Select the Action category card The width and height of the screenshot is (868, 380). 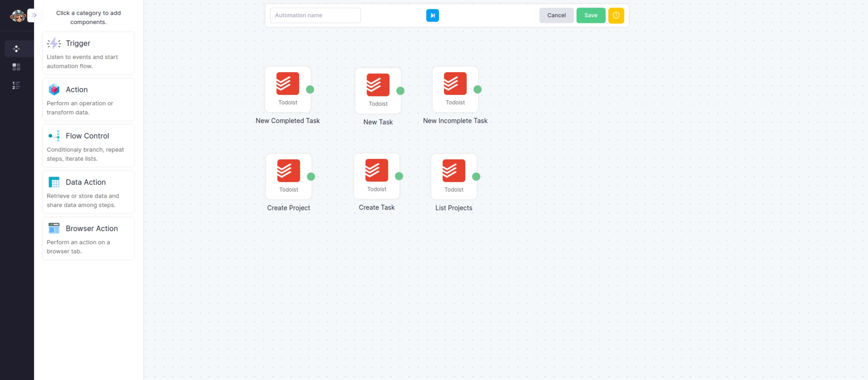click(x=88, y=99)
